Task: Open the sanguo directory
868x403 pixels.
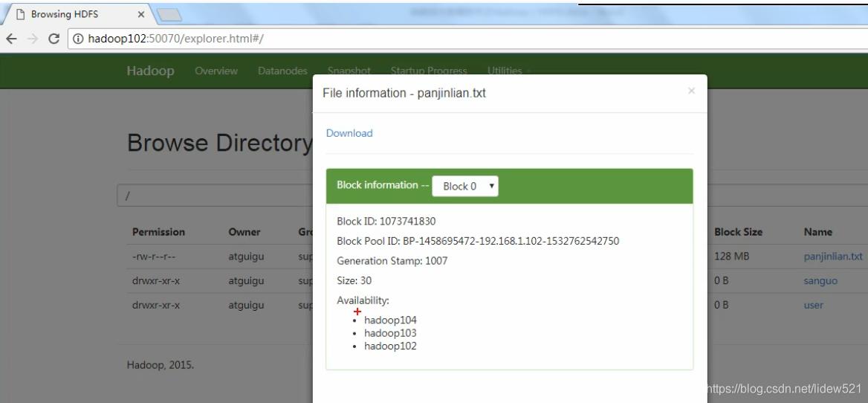Action: click(819, 280)
